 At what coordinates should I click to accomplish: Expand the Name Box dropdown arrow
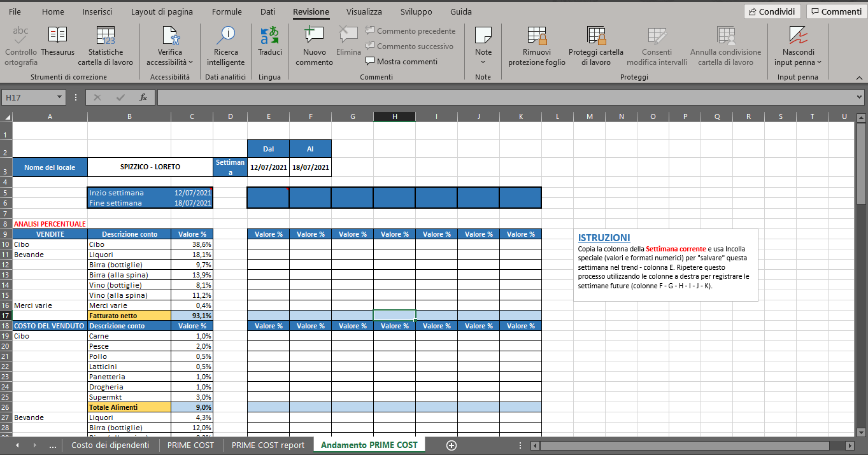pos(60,97)
